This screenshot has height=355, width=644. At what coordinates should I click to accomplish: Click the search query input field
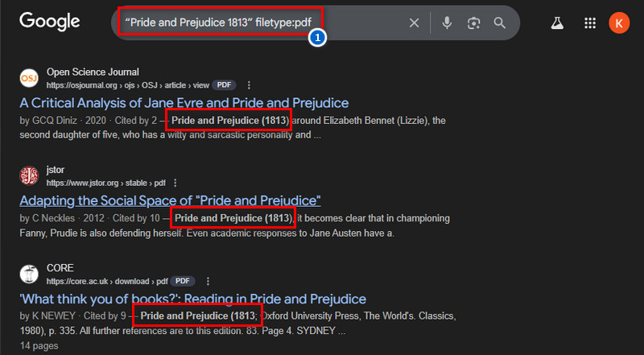point(242,23)
